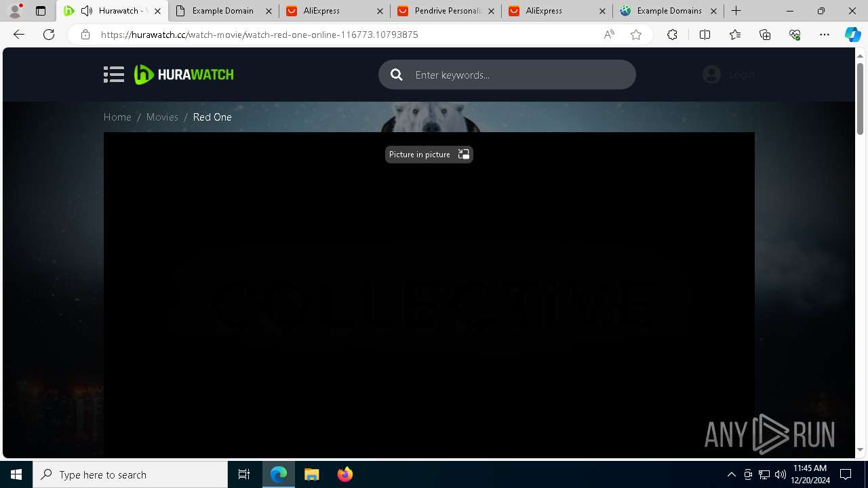Mute the Hurawatch tab audio icon
This screenshot has width=868, height=488.
click(x=87, y=11)
